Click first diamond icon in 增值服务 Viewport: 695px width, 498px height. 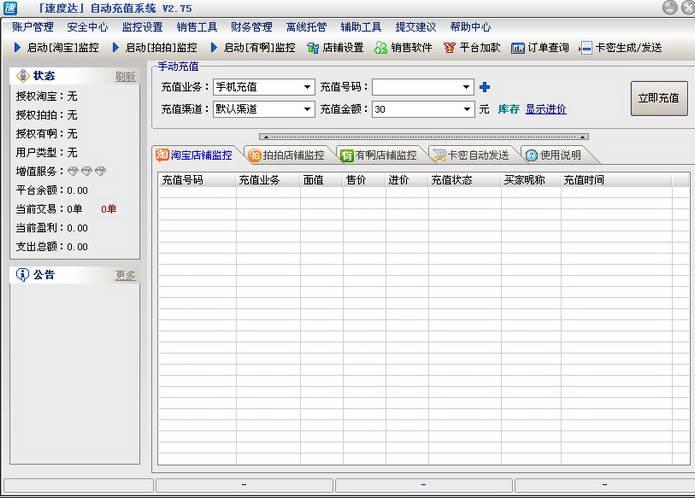[73, 171]
